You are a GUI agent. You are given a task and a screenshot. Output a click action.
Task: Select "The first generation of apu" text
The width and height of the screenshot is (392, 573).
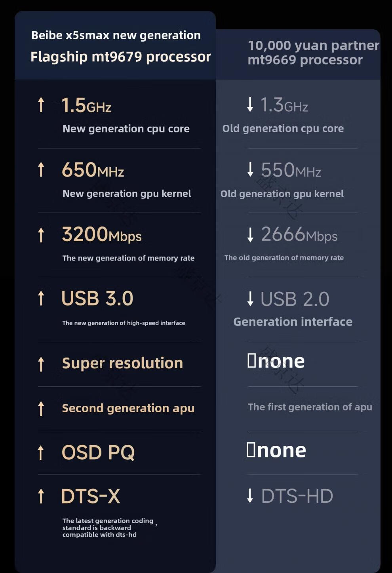[x=310, y=407]
